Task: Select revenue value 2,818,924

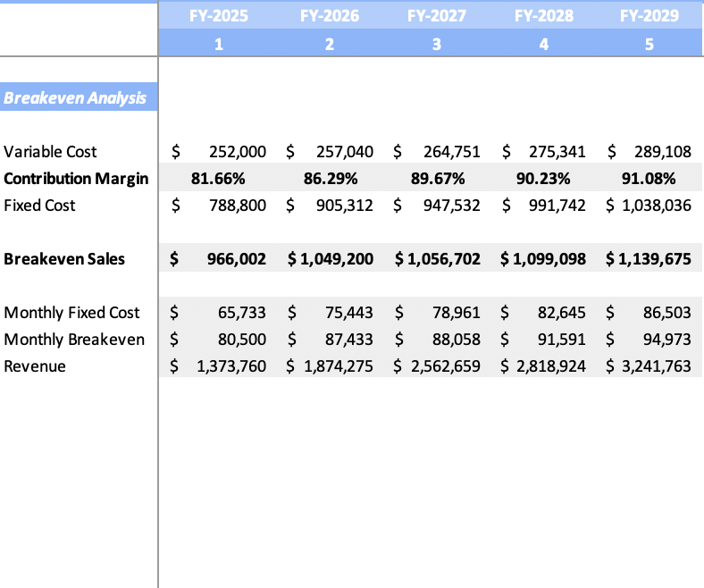Action: pyautogui.click(x=551, y=366)
